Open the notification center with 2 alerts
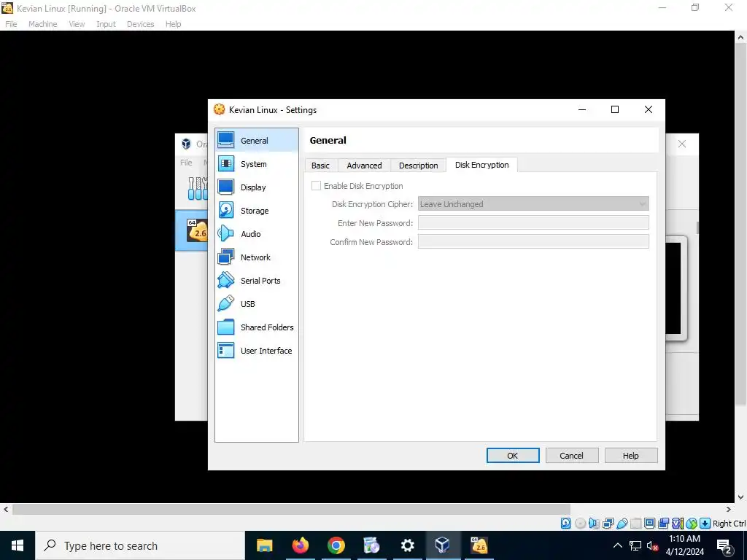Screen dimensions: 747x560 (x=724, y=545)
